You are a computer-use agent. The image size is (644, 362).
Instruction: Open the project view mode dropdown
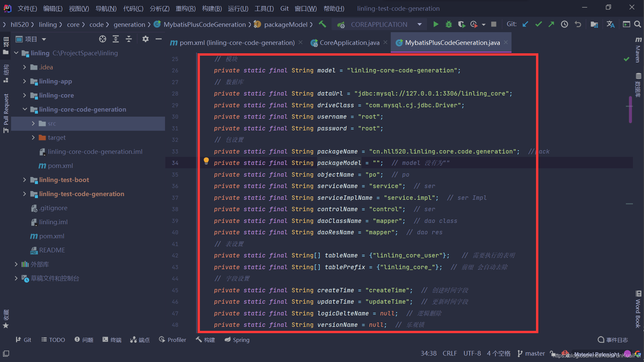pos(44,39)
